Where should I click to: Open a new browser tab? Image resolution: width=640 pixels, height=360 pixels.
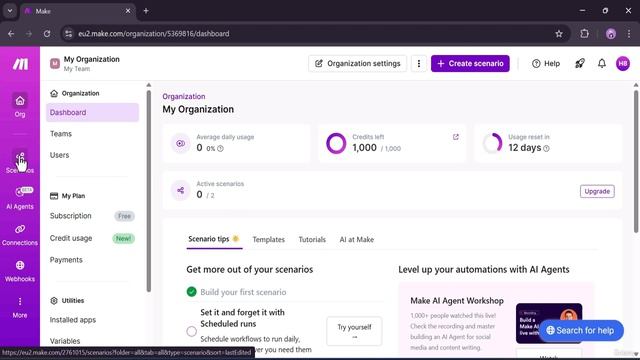146,11
